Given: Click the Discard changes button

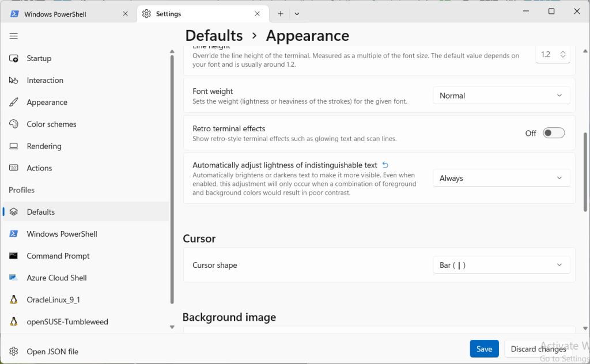Looking at the screenshot, I should (538, 349).
